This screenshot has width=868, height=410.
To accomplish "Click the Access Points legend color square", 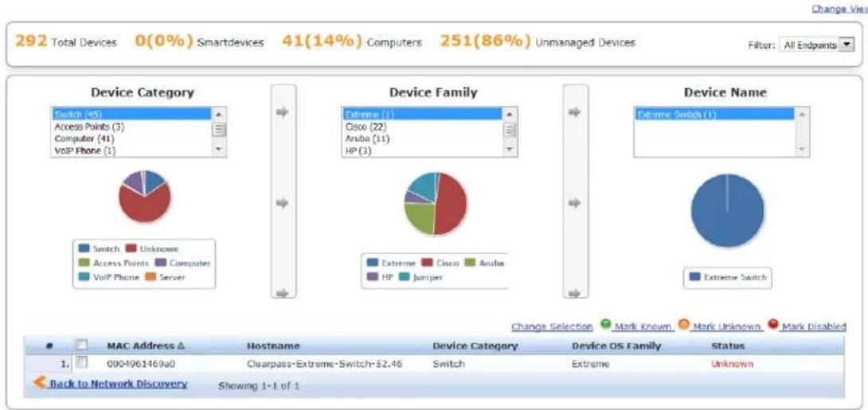I will pyautogui.click(x=84, y=264).
